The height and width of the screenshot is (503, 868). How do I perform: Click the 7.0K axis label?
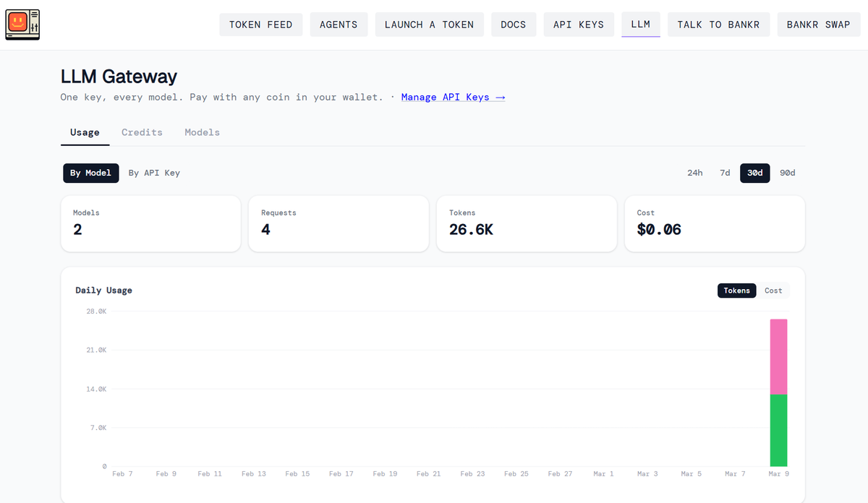(99, 428)
